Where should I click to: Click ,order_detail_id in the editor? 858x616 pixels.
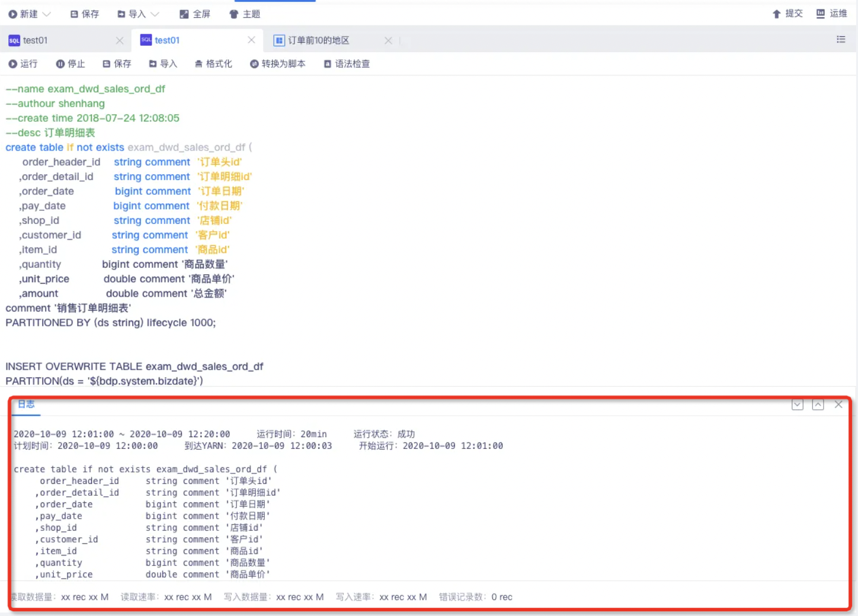[56, 177]
